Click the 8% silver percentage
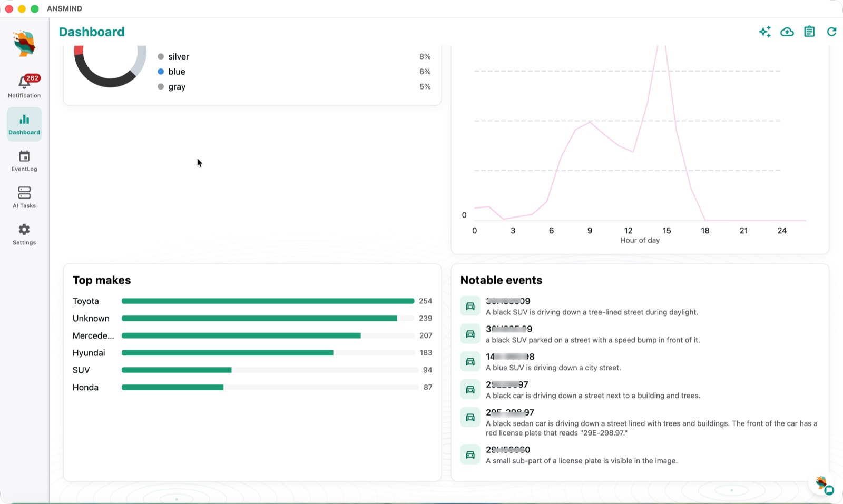This screenshot has height=504, width=843. [425, 56]
